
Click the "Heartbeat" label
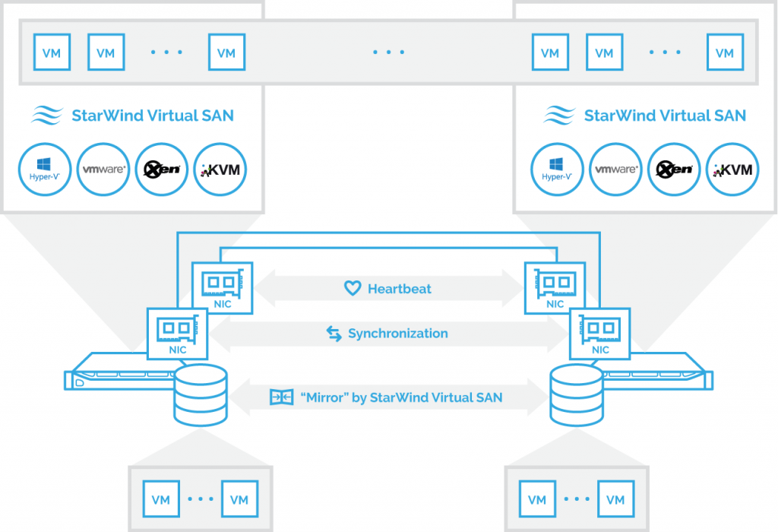[400, 289]
